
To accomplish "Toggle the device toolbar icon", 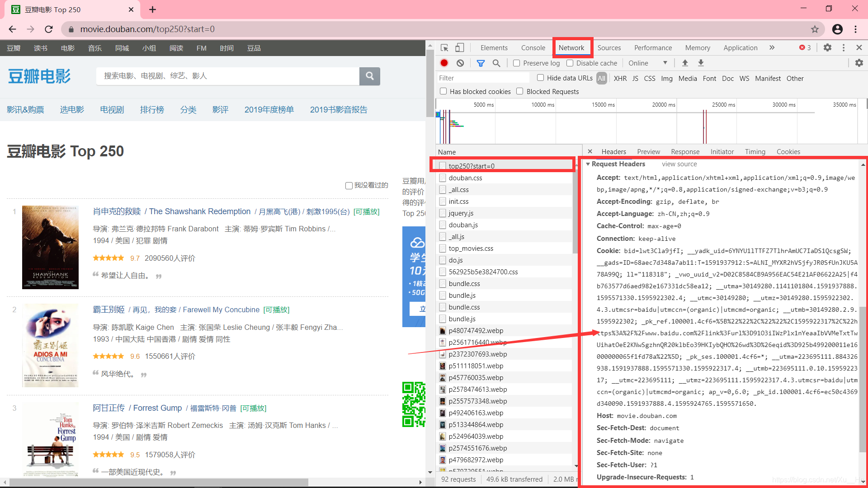I will click(x=459, y=48).
